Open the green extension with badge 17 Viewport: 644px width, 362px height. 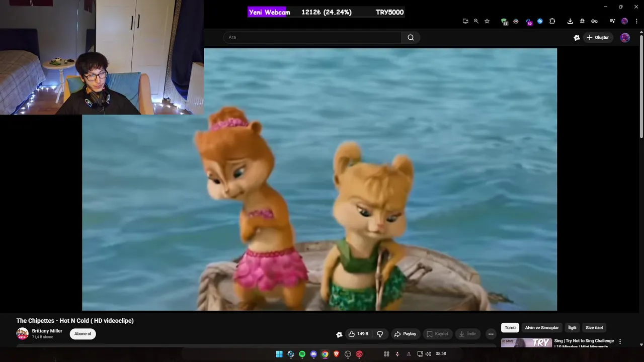pyautogui.click(x=504, y=22)
